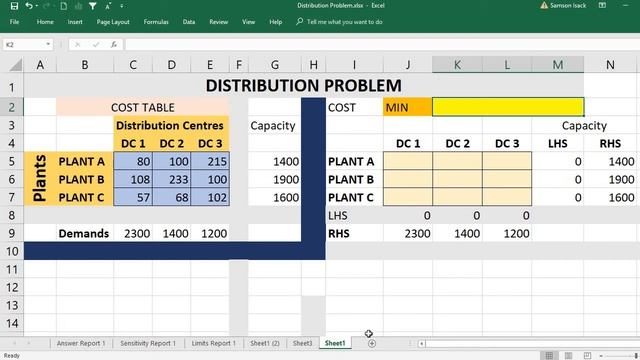640x360 pixels.
Task: Click the New Sheet plus icon
Action: point(372,344)
